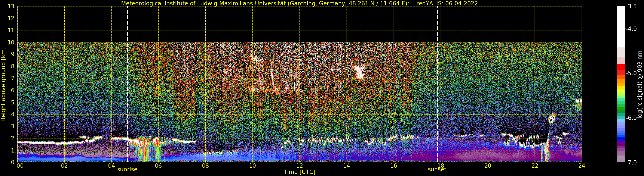Image resolution: width=644 pixels, height=176 pixels.
Task: Click colorbar tick label '-5.0'
Action: pos(632,73)
